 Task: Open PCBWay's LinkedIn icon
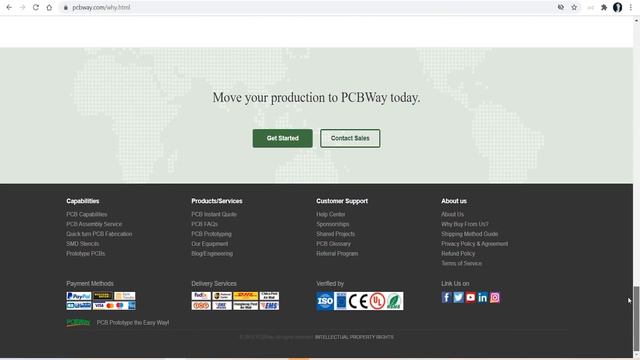tap(482, 297)
